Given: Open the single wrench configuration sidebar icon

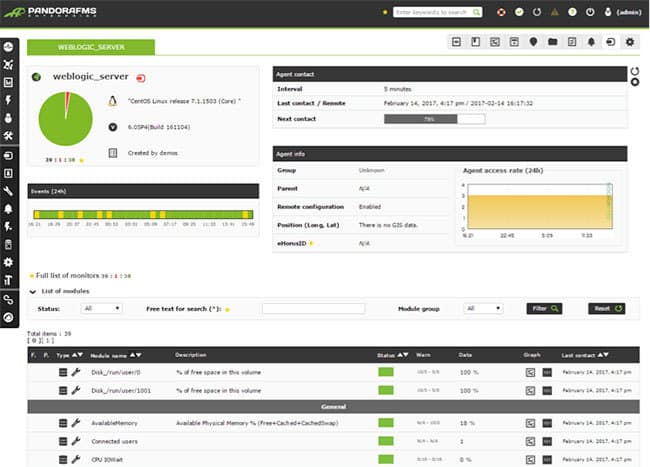Looking at the screenshot, I should tap(8, 191).
